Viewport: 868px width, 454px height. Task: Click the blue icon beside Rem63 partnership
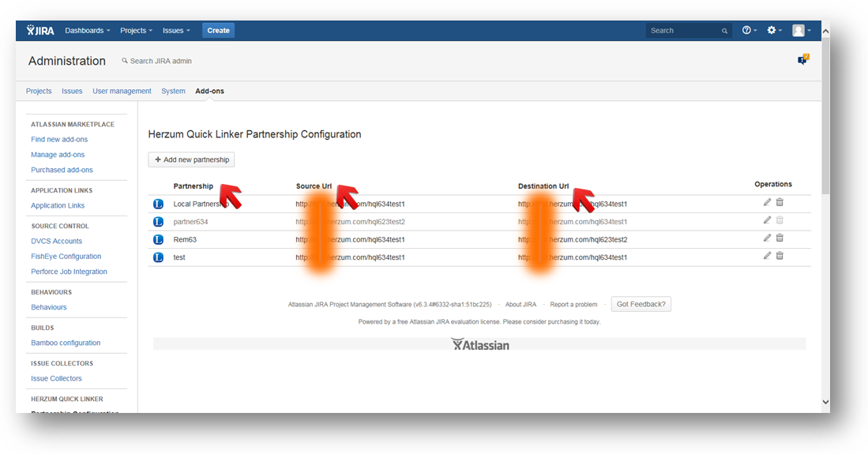tap(158, 239)
